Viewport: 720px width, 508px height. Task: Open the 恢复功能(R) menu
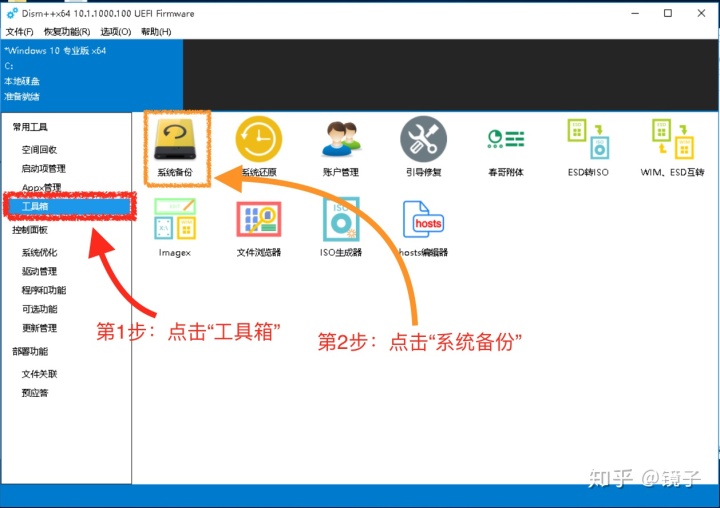67,32
